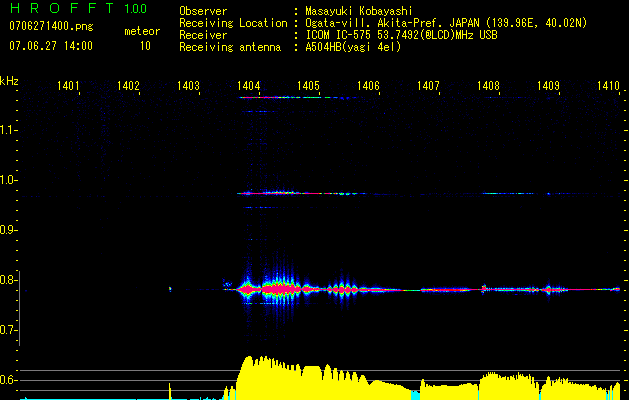Click the 1405 time marker
Screen dimensions: 629x400
(308, 85)
